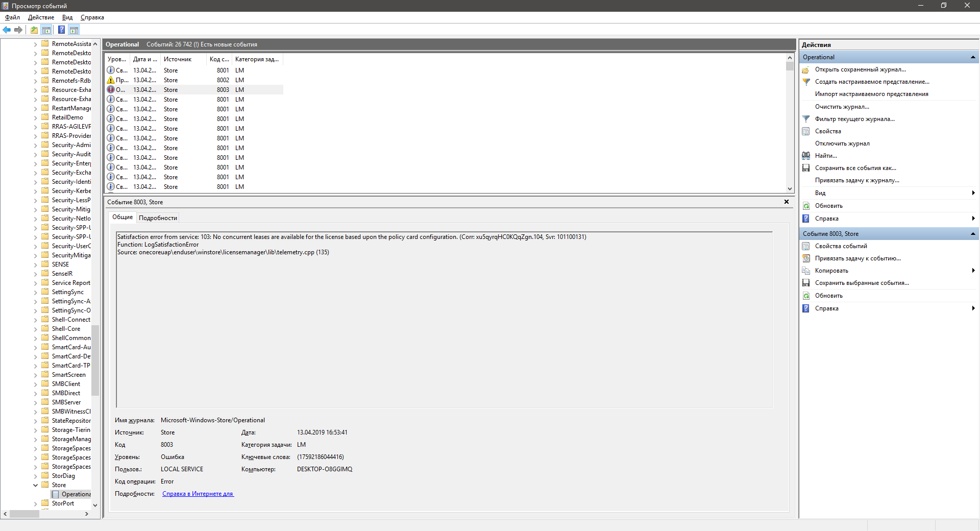This screenshot has width=980, height=531.
Task: Click the Store folder icon in the tree
Action: pyautogui.click(x=45, y=485)
